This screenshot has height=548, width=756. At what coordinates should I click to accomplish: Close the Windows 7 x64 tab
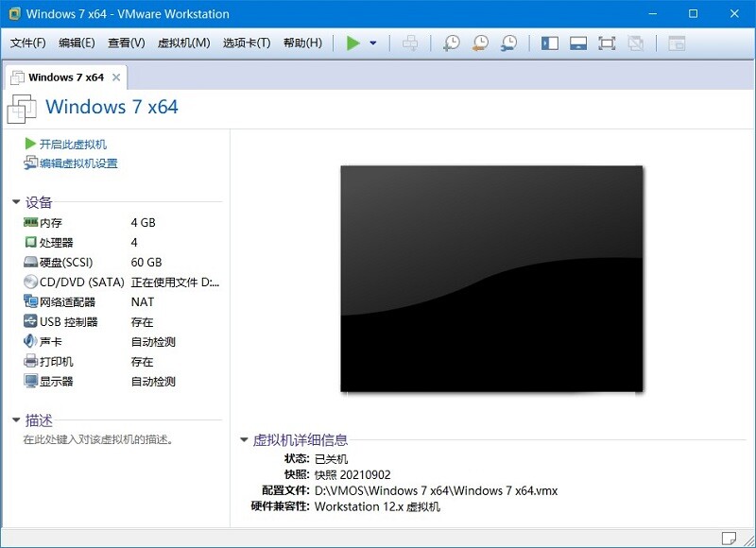tap(116, 77)
